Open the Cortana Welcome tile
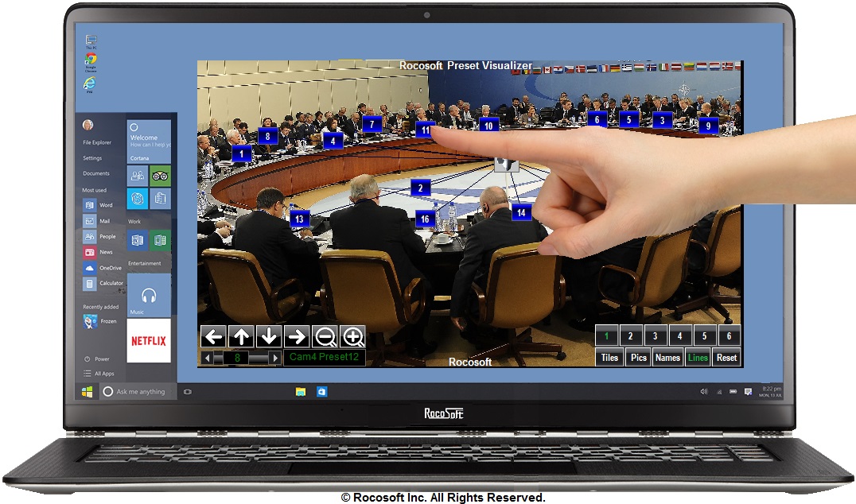The height and width of the screenshot is (504, 856). click(x=149, y=142)
